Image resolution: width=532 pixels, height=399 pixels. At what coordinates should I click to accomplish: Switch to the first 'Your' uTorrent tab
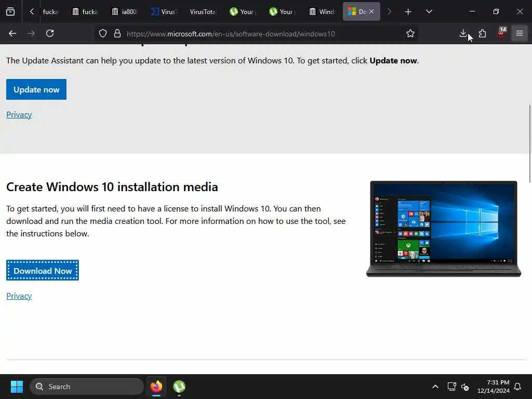pyautogui.click(x=243, y=12)
